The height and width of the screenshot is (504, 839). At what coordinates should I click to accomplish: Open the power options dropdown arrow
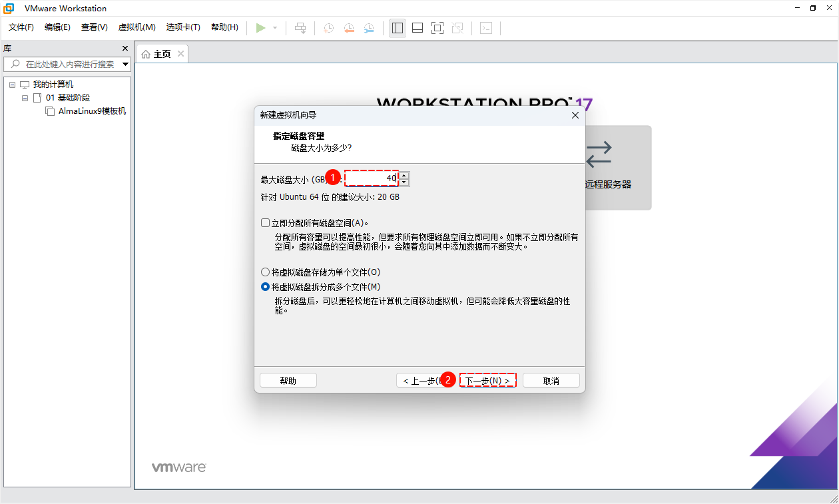click(275, 28)
